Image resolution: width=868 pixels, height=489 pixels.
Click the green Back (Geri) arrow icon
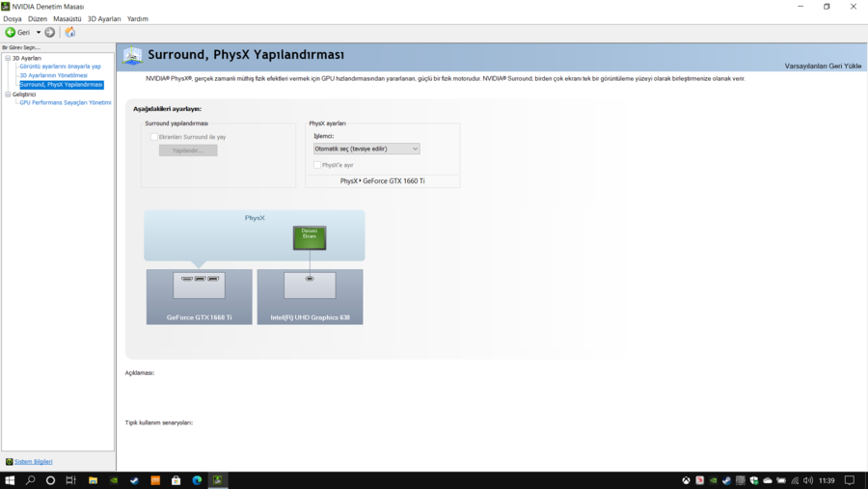(x=10, y=32)
